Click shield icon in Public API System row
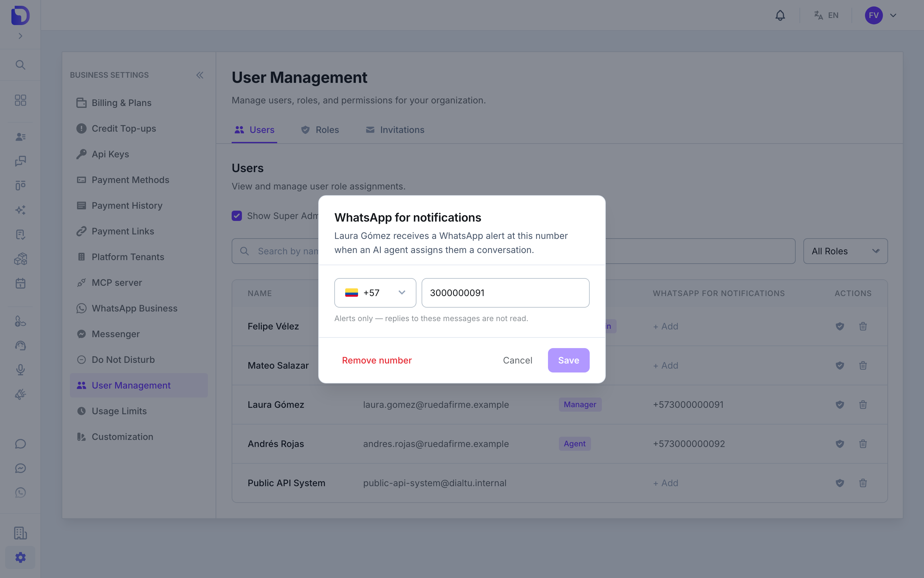Image resolution: width=924 pixels, height=578 pixels. click(x=840, y=483)
